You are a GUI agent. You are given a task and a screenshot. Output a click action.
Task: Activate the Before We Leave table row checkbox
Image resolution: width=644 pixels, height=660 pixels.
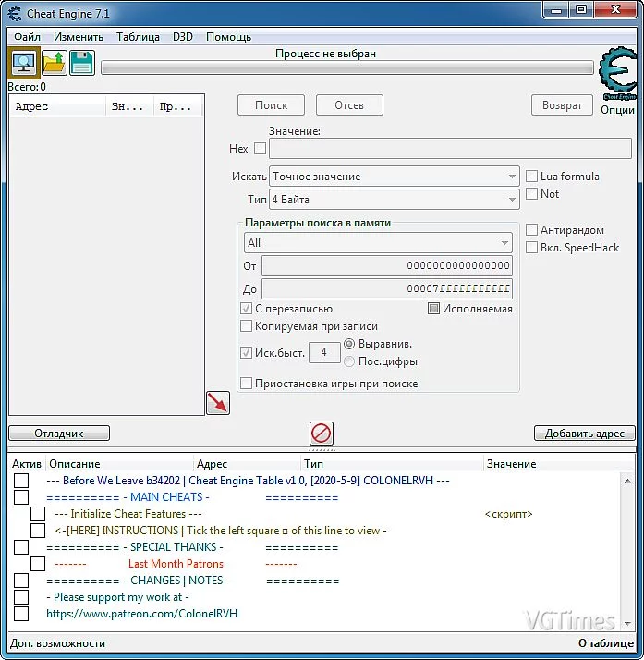(x=21, y=481)
